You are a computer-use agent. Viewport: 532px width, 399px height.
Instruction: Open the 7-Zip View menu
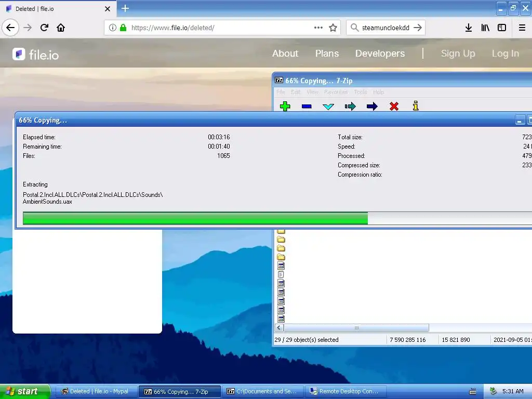312,92
